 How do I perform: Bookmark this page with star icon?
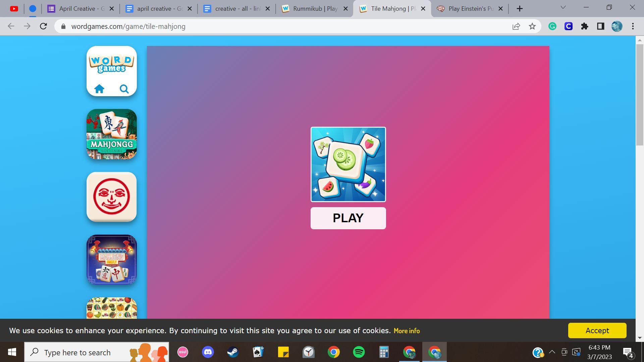(x=532, y=26)
